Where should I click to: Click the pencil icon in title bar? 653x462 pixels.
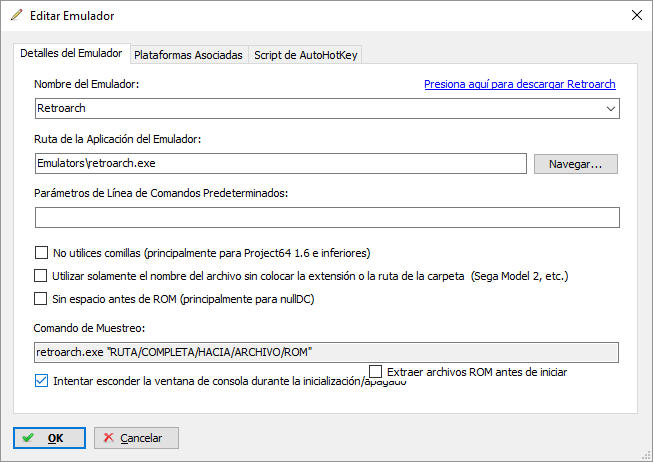tap(16, 15)
